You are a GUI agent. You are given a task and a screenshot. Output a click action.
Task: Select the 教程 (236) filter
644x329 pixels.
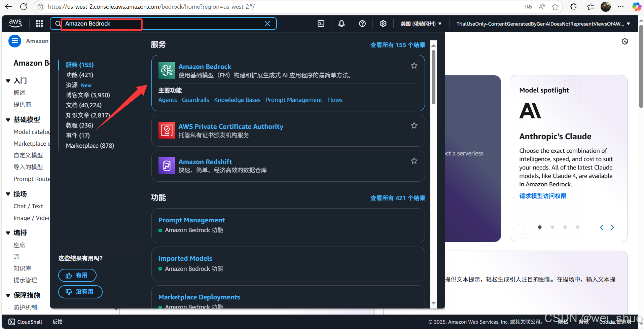[x=79, y=125]
